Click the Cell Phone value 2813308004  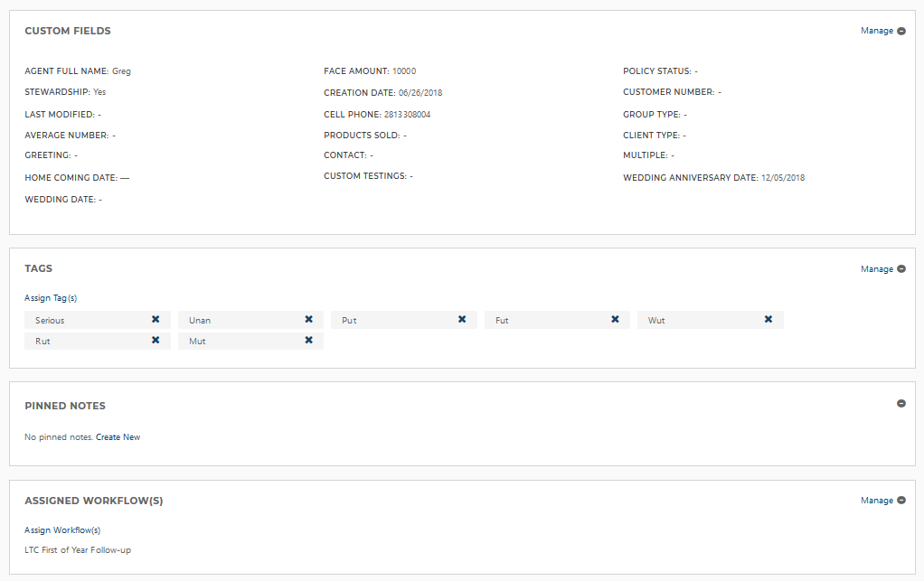(407, 114)
